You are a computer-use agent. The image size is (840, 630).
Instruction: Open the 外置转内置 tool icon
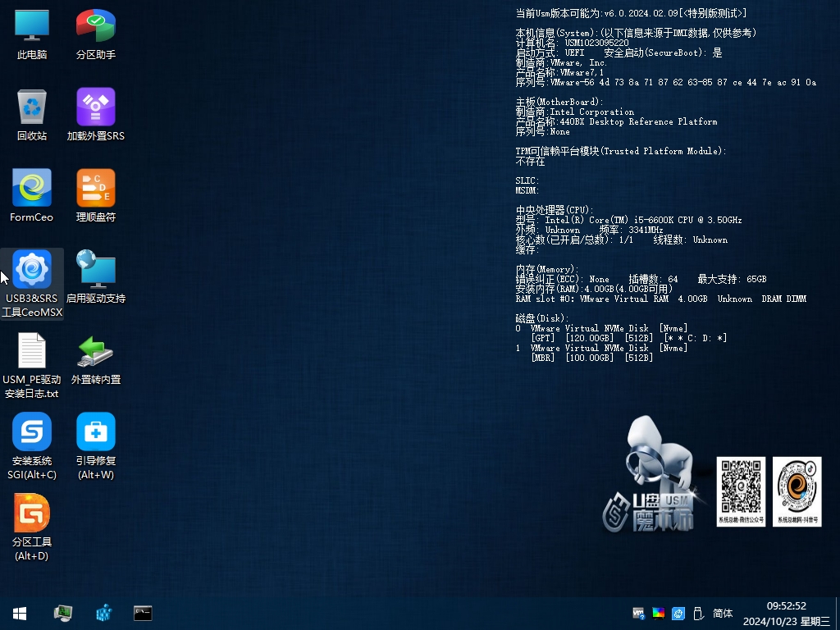pos(95,359)
